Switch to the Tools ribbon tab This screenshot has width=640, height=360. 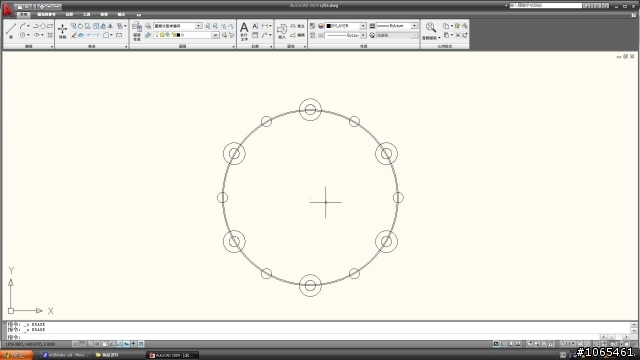pos(87,14)
